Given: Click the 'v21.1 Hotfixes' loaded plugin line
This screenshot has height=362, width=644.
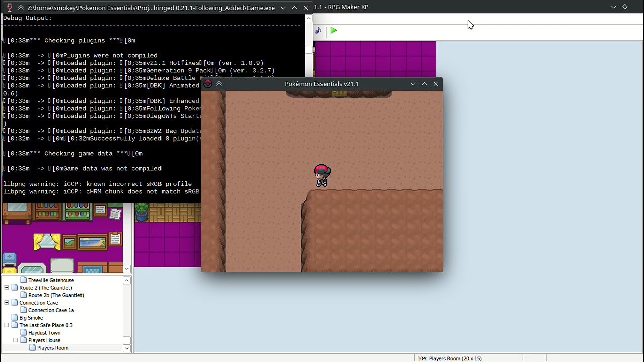Looking at the screenshot, I should point(133,63).
